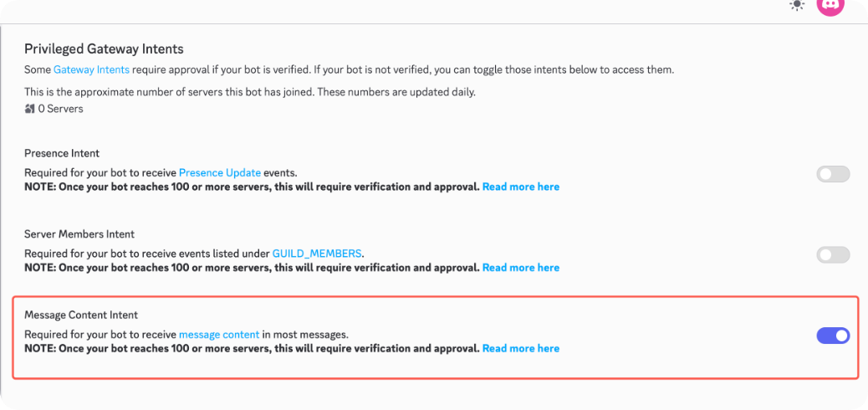Turn on the Server Members Intent switch

pos(833,255)
